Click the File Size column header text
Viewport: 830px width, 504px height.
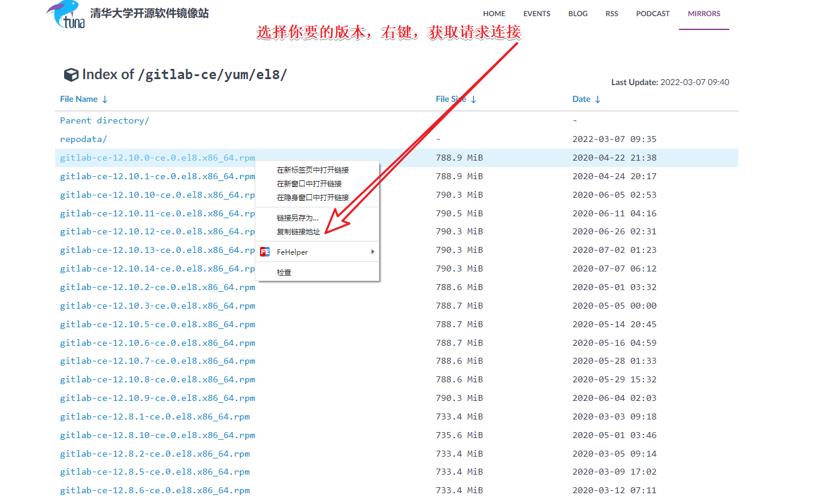click(451, 99)
